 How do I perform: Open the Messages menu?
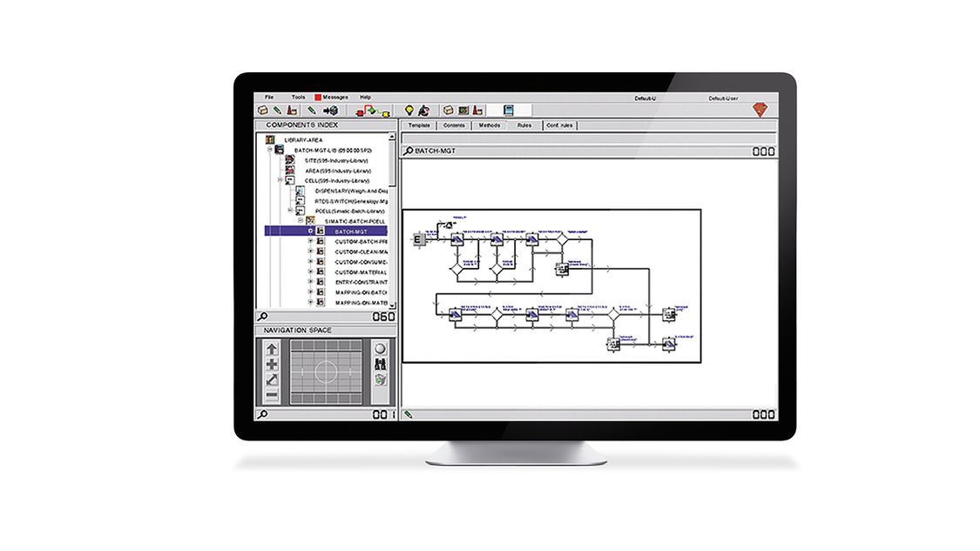pos(335,97)
